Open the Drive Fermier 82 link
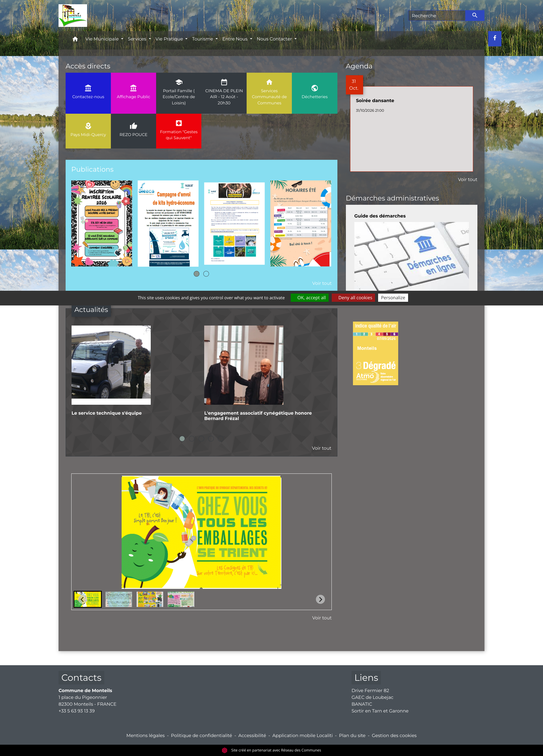543x756 pixels. point(370,690)
